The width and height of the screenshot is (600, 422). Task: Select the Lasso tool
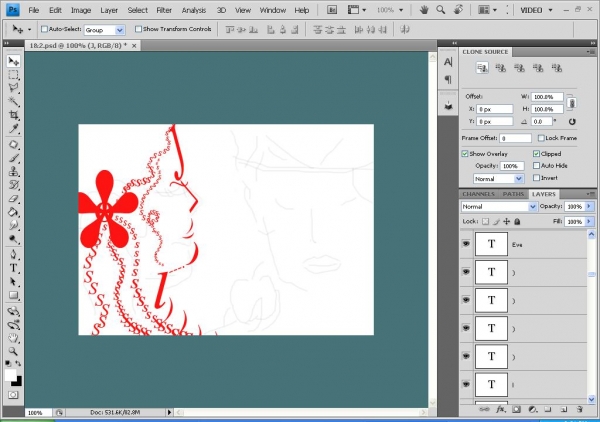pos(14,88)
